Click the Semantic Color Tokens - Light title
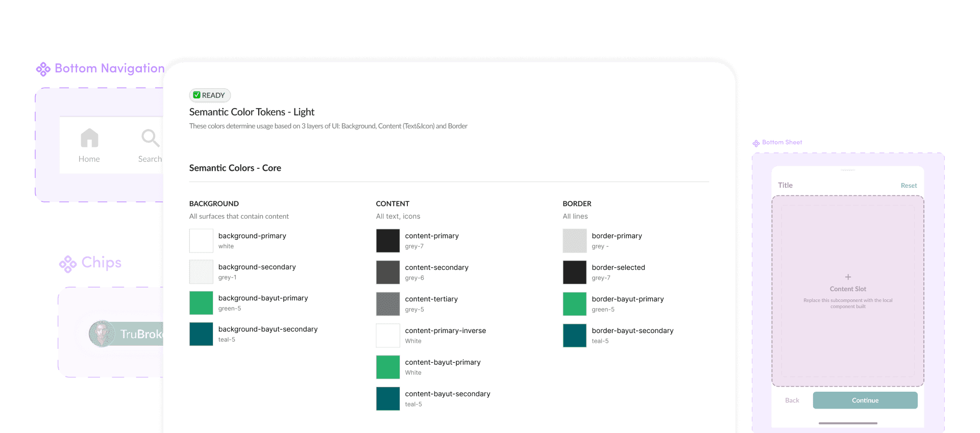This screenshot has height=433, width=980. coord(252,112)
